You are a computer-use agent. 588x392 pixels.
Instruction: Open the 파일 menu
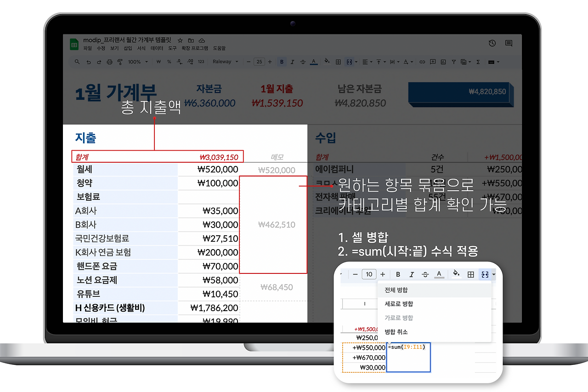[87, 48]
